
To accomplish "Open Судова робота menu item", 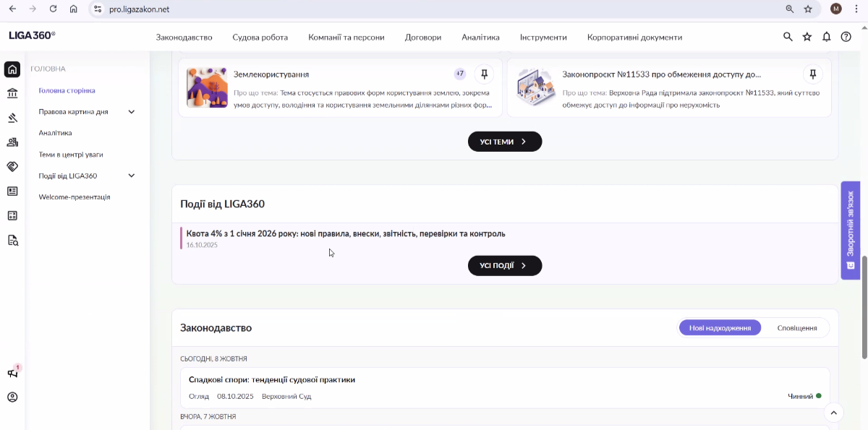I will click(x=260, y=38).
